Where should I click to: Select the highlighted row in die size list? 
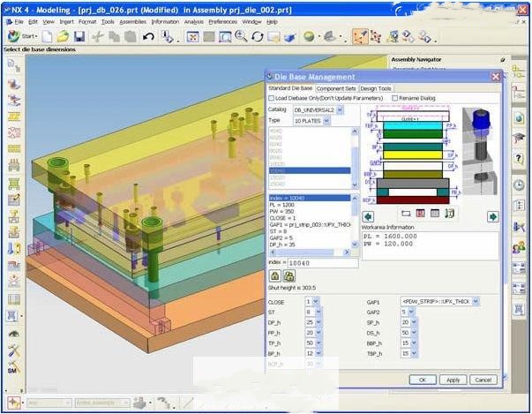(310, 170)
